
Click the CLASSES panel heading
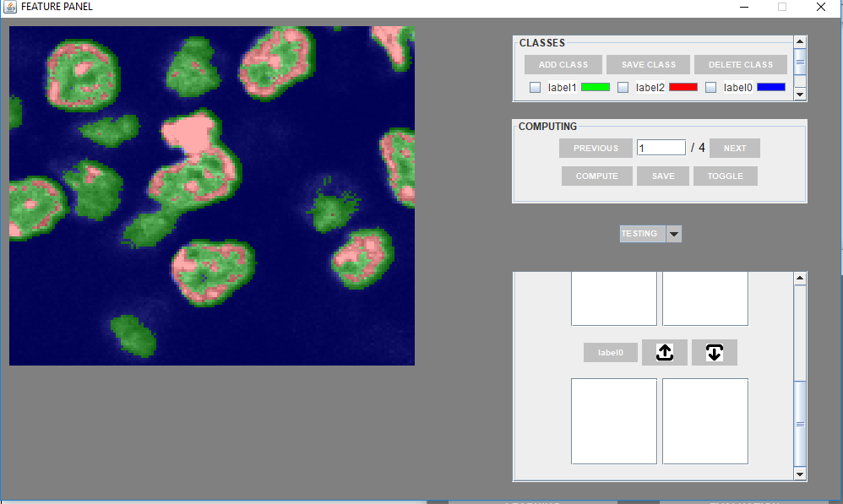542,43
